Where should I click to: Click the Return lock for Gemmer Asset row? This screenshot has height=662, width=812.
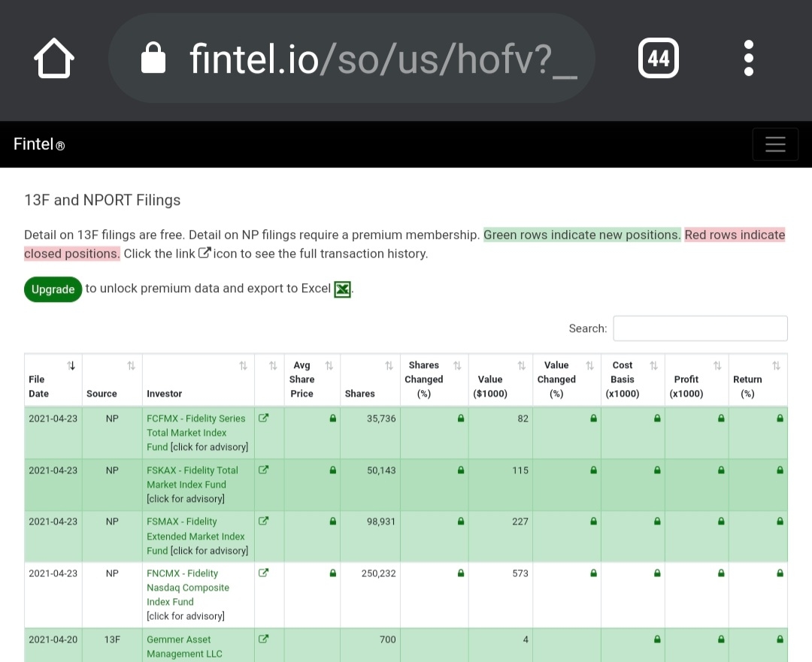pyautogui.click(x=780, y=639)
